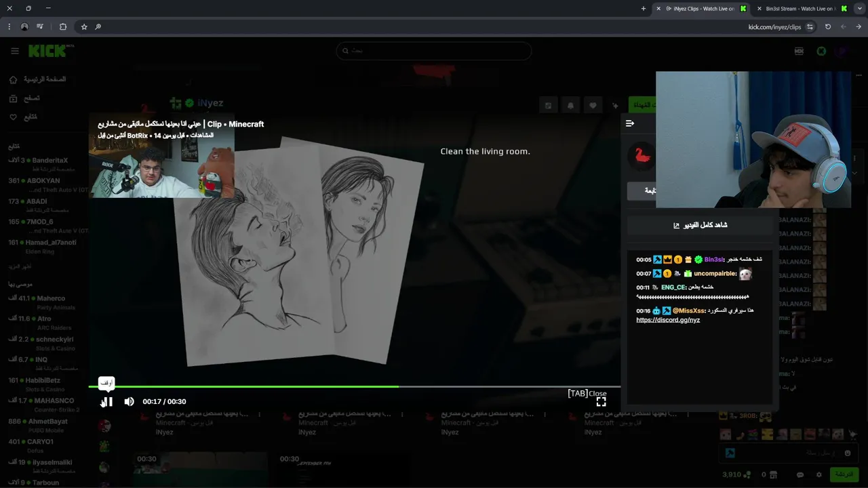Viewport: 868px width, 488px height.
Task: Pause the clip playback
Action: point(107,402)
